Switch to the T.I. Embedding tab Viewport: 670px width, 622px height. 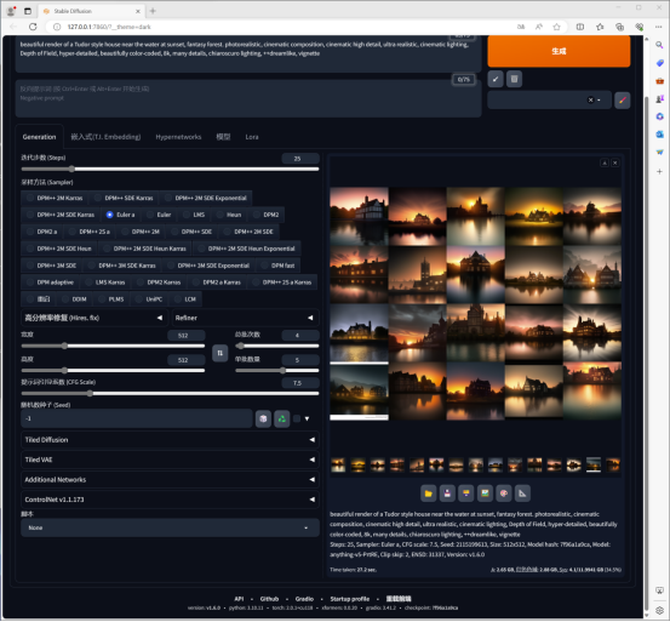(106, 137)
